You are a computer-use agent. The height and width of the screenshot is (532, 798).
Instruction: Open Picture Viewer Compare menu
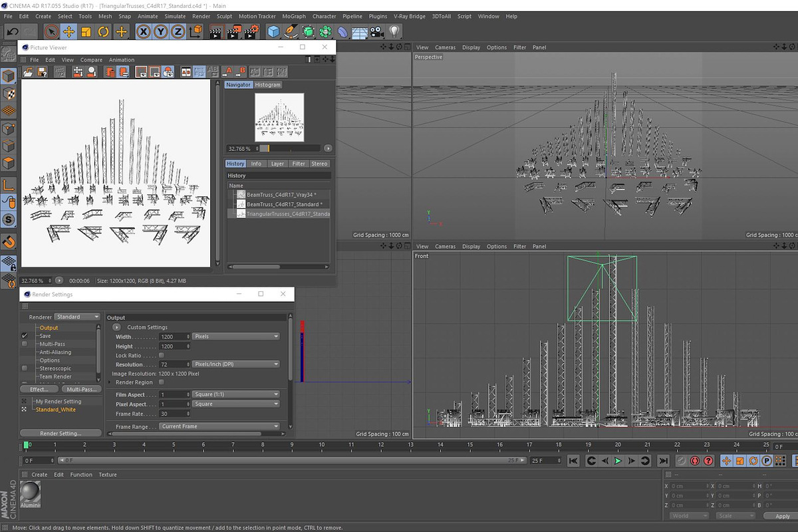tap(91, 60)
